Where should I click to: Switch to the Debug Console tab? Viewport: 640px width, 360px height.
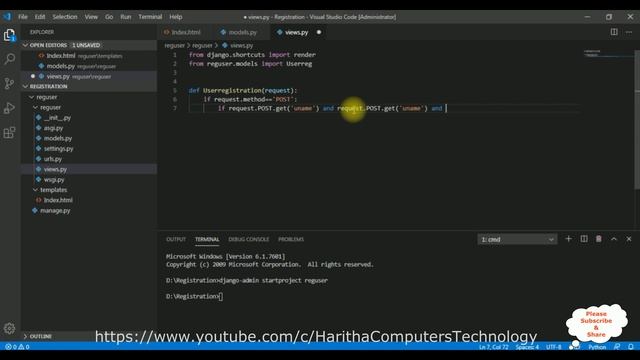click(x=249, y=239)
